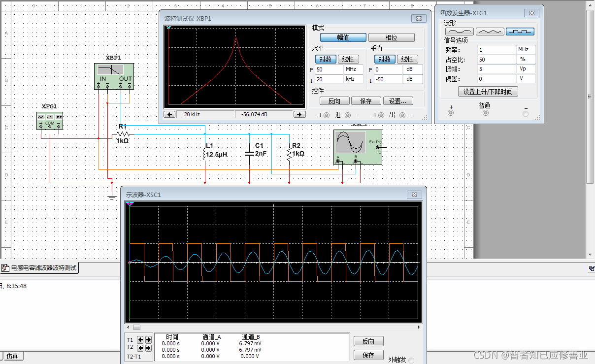Open the horizontal F unit dropdown showing MHz

[x=354, y=69]
